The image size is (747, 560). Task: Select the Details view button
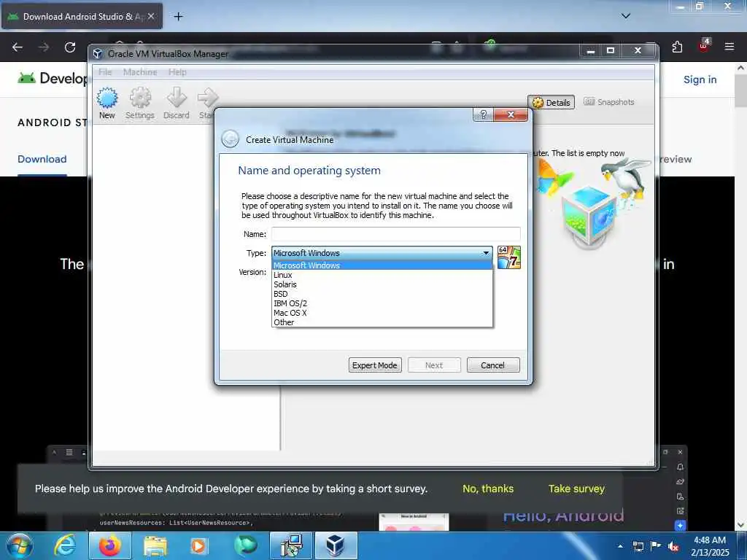pos(551,102)
